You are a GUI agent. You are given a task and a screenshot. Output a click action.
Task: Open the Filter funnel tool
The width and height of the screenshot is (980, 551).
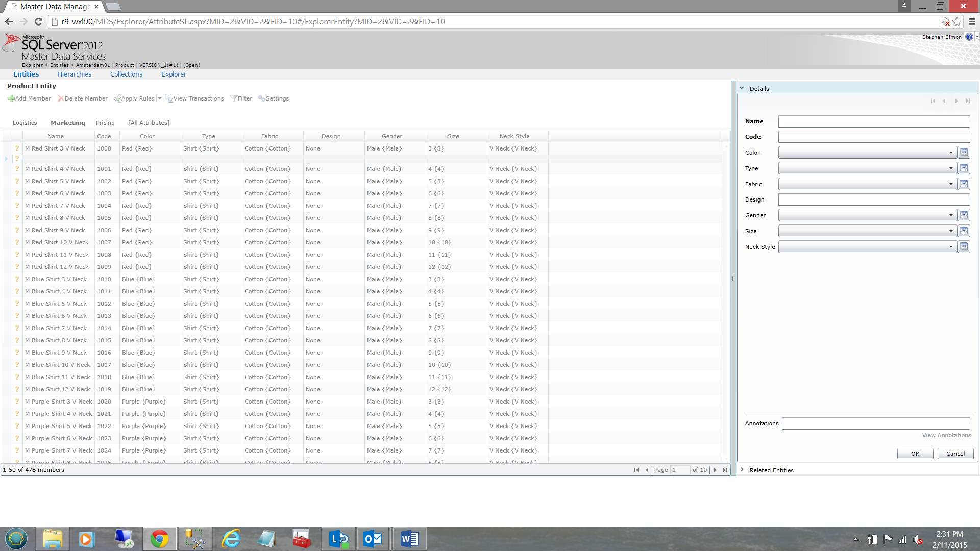click(234, 98)
